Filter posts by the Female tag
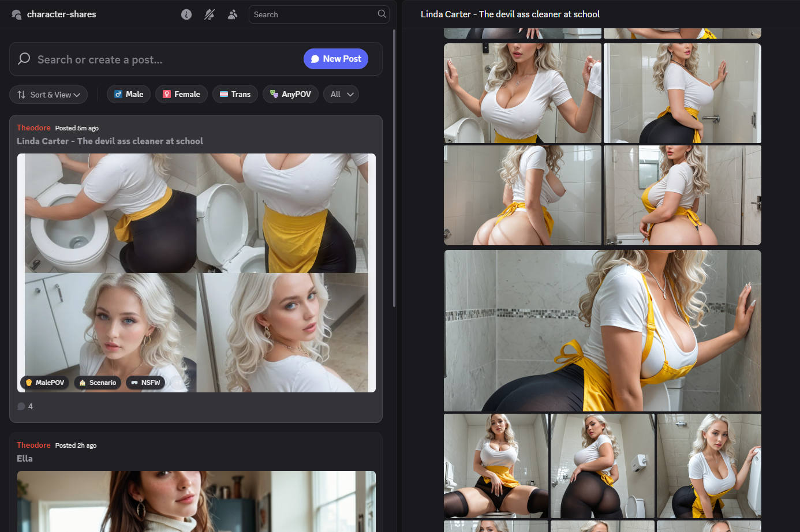800x532 pixels. click(182, 94)
